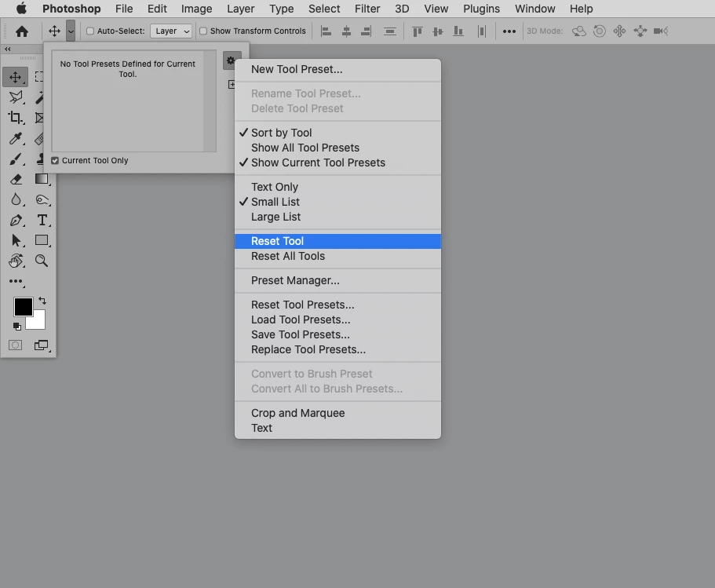Open the Apple menu

click(x=21, y=9)
